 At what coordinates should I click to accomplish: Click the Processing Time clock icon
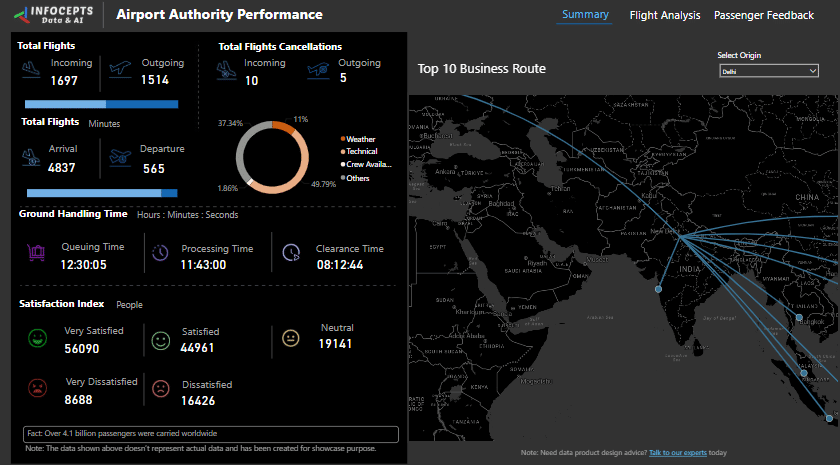coord(160,254)
